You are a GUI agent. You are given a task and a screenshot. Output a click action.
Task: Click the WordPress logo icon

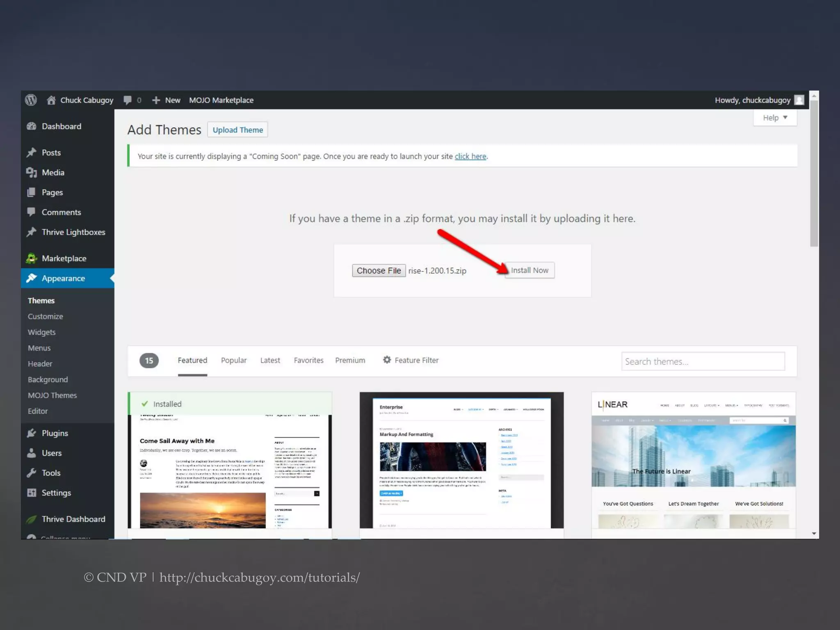pyautogui.click(x=31, y=100)
